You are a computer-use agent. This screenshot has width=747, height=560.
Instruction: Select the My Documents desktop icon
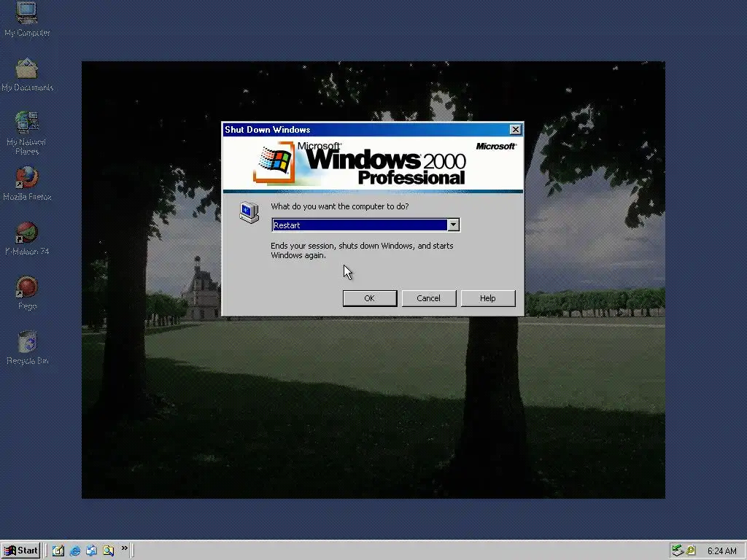(x=27, y=74)
